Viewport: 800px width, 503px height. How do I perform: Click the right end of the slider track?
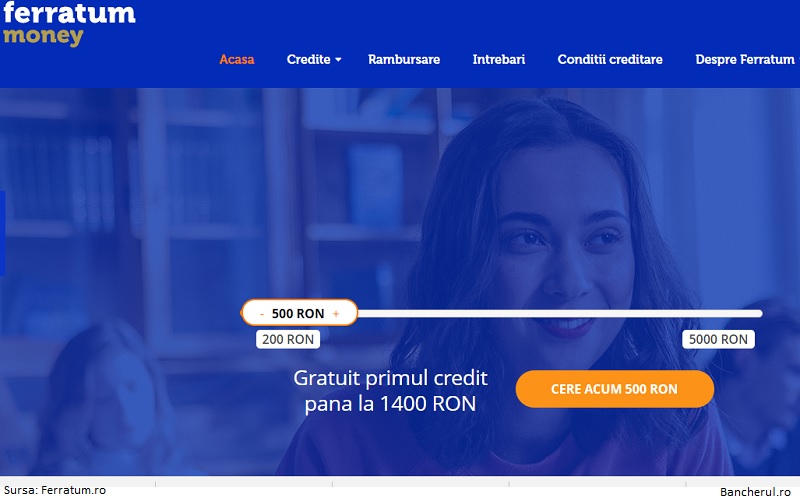[x=759, y=313]
